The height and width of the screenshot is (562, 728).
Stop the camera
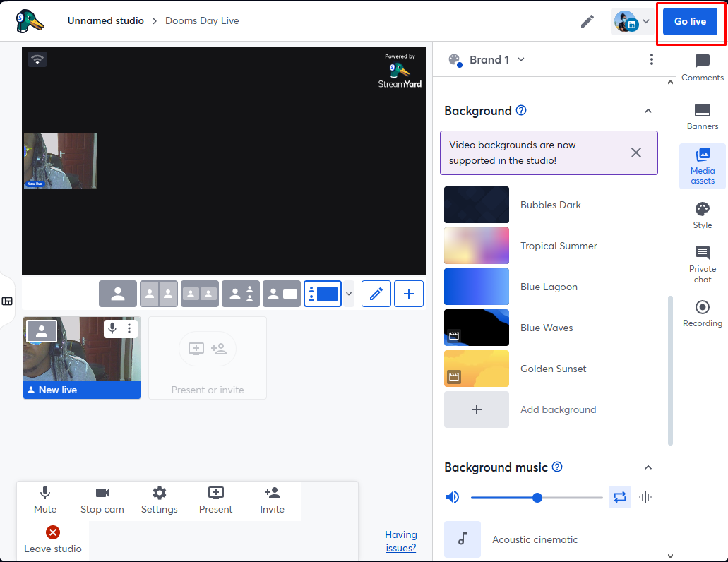102,501
